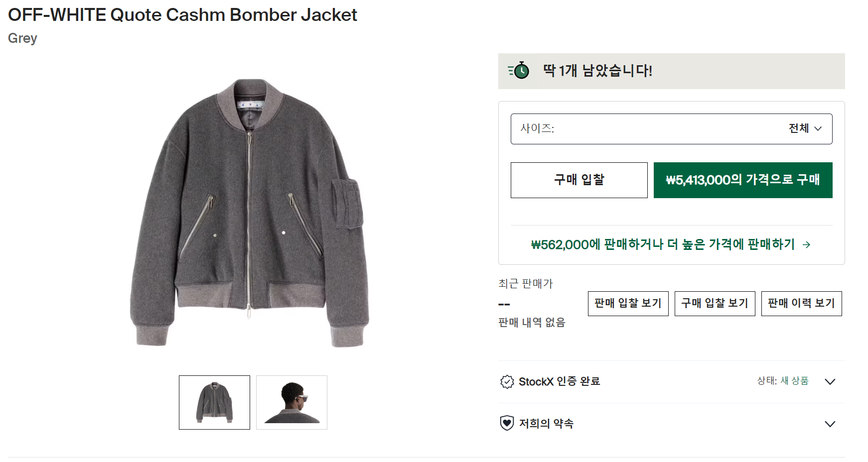868x462 pixels.
Task: View asks with 판매 입찰 보기
Action: 628,304
